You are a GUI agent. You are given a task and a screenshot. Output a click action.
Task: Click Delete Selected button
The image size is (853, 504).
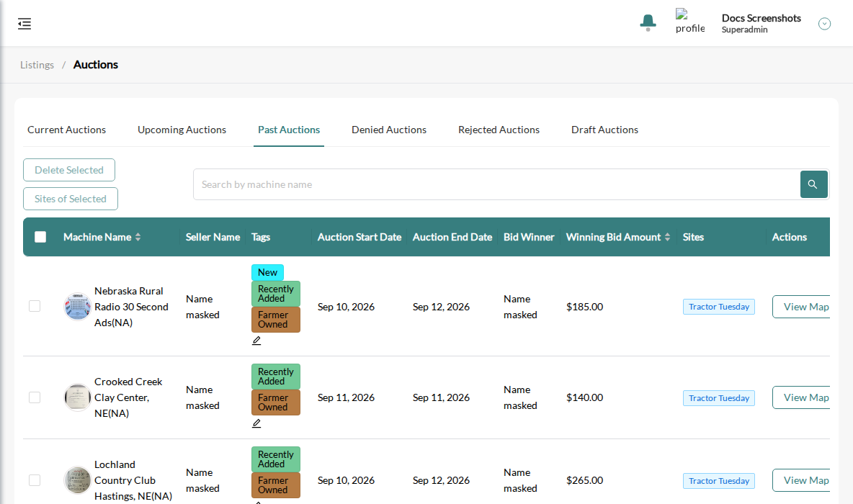point(69,170)
